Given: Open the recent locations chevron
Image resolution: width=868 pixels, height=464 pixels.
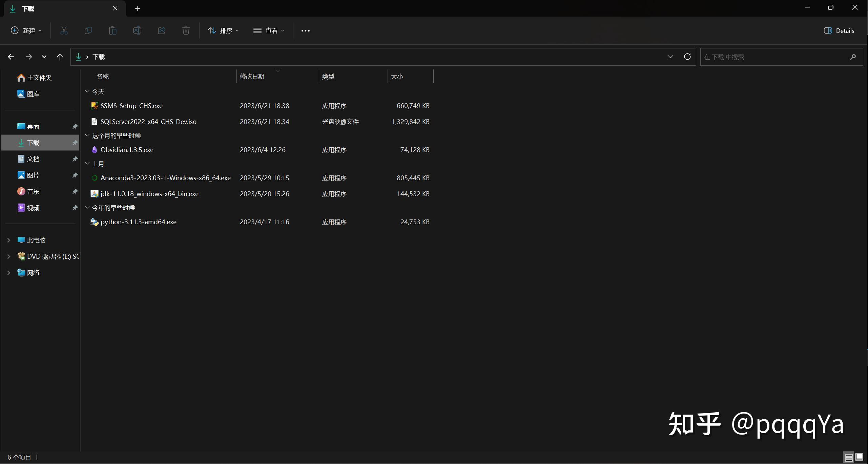Looking at the screenshot, I should (x=44, y=57).
